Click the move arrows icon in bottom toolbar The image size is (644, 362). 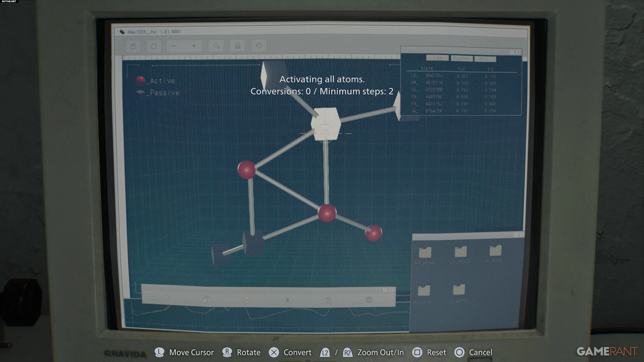tap(167, 298)
